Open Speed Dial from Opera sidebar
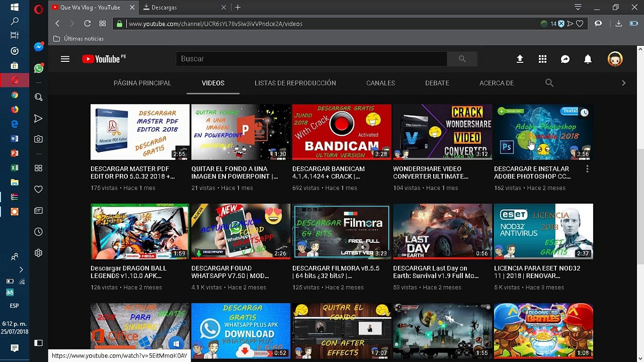This screenshot has width=644, height=362. pos(39,168)
